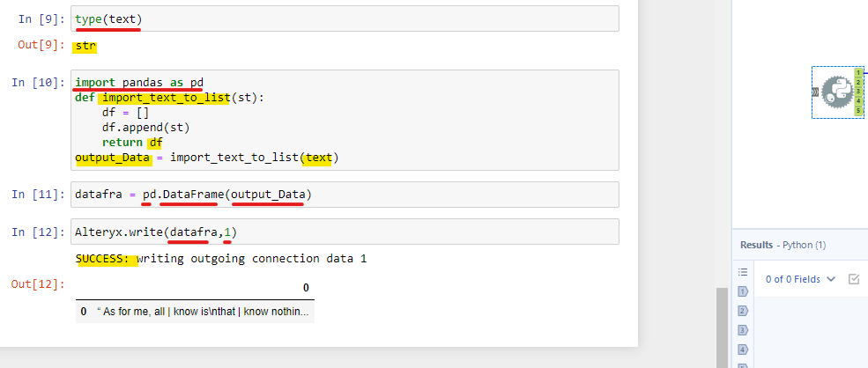Select output anchor 3 on Python tool
The image size is (868, 368).
[858, 92]
